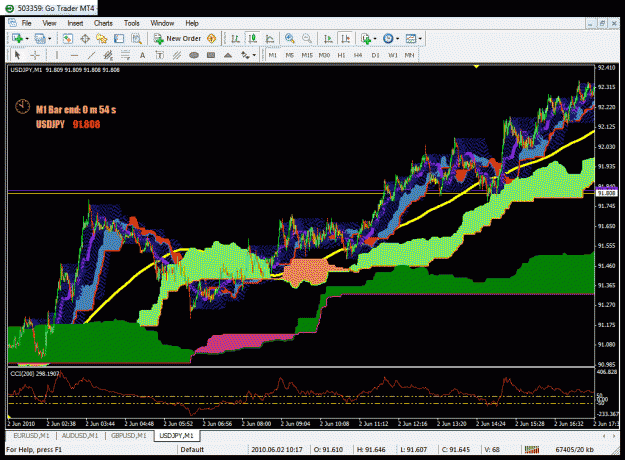Toggle chart shift
The image size is (625, 460).
pos(346,38)
